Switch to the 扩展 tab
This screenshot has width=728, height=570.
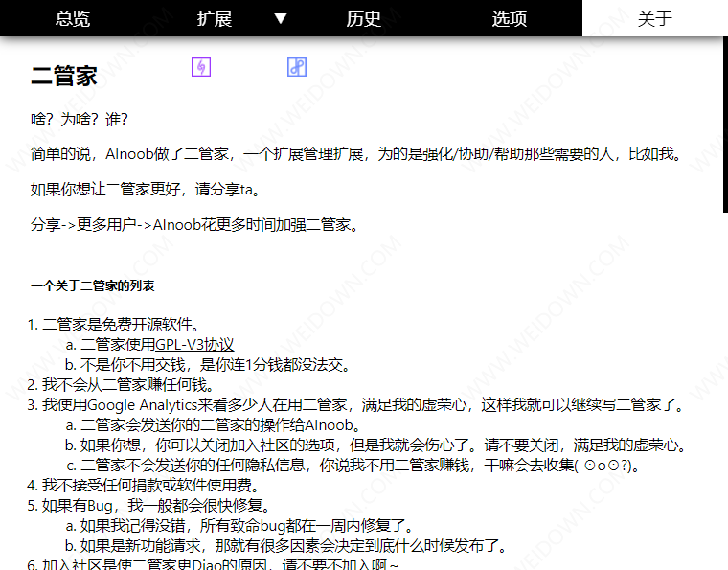click(x=214, y=18)
